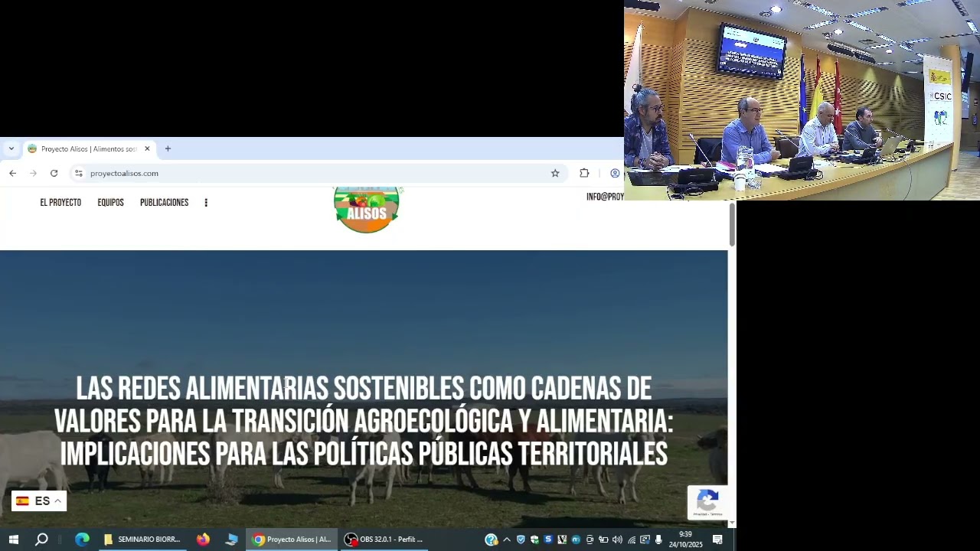The image size is (980, 551).
Task: Open the Publicaciones menu item
Action: point(164,203)
